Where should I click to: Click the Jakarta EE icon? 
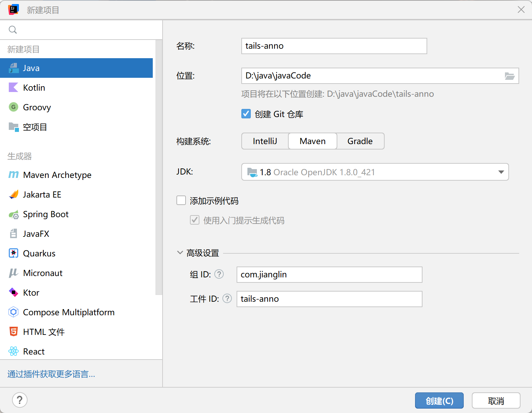[14, 194]
